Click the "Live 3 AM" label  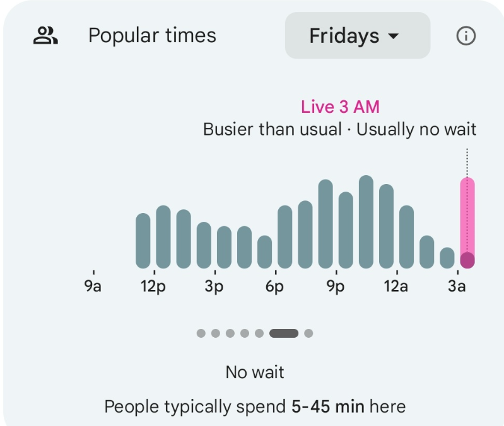[x=340, y=106]
